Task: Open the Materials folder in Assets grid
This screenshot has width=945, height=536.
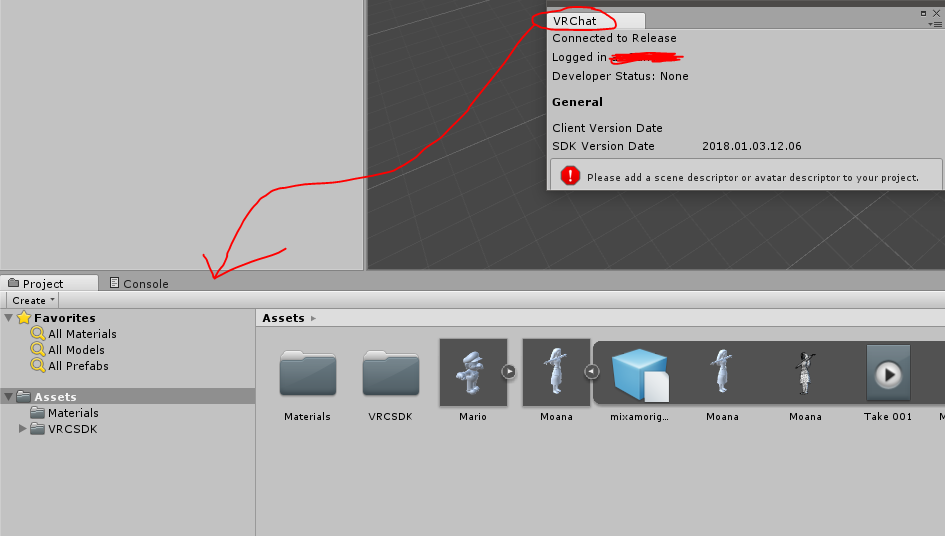Action: click(x=307, y=374)
